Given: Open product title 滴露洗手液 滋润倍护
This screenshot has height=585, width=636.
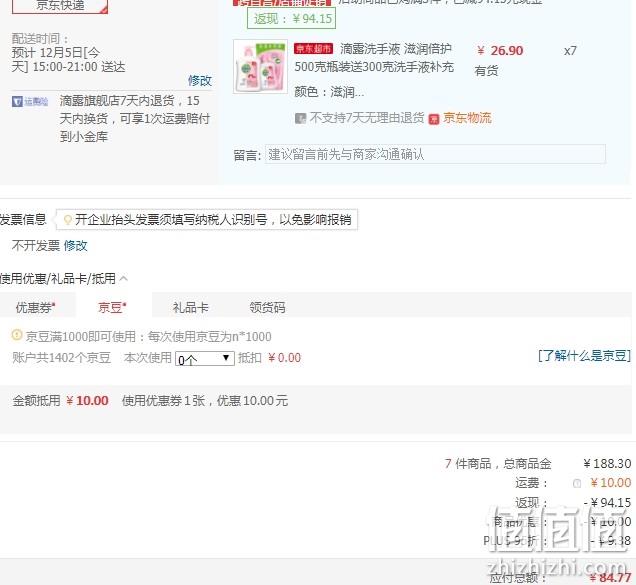Looking at the screenshot, I should 396,49.
